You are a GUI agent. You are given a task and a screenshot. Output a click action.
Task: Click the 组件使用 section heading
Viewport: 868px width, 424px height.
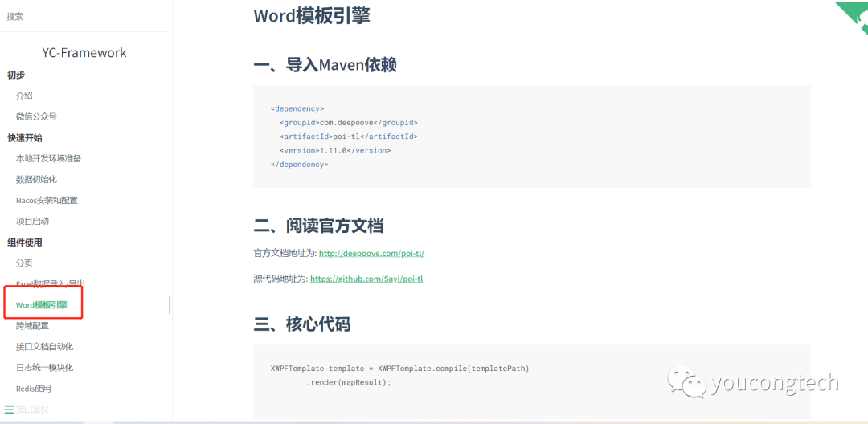(x=25, y=243)
